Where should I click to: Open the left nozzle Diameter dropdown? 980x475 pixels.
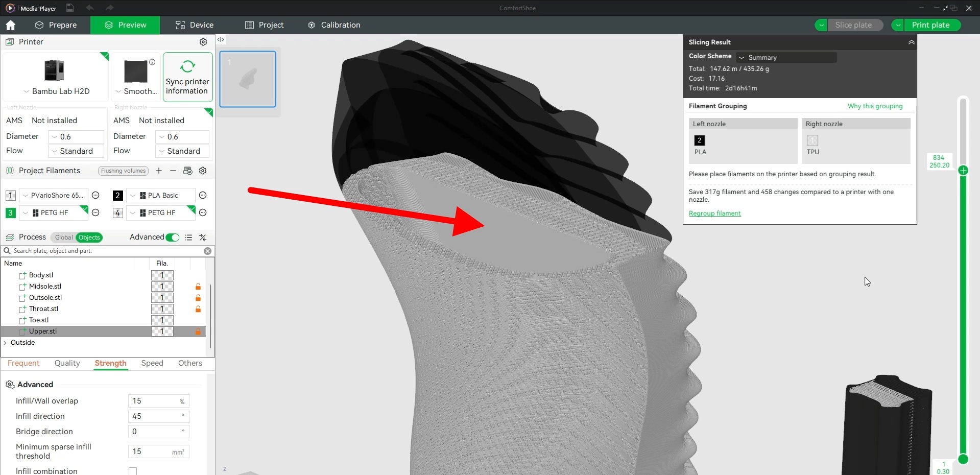(x=76, y=137)
